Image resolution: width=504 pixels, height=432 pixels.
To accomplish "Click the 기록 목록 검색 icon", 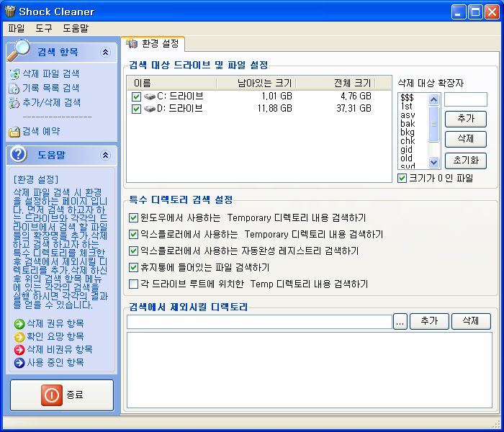I will point(14,89).
